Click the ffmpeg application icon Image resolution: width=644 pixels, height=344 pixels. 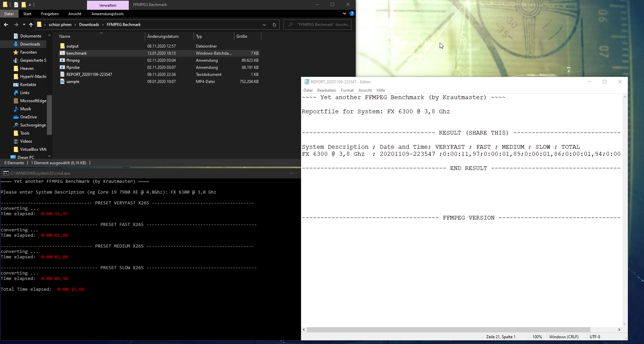[62, 60]
